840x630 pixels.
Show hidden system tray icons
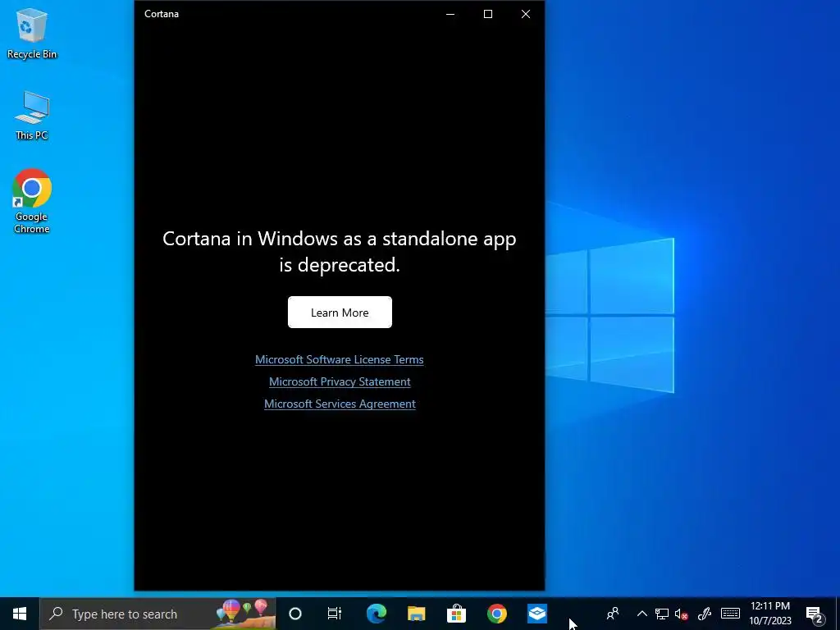pos(641,614)
